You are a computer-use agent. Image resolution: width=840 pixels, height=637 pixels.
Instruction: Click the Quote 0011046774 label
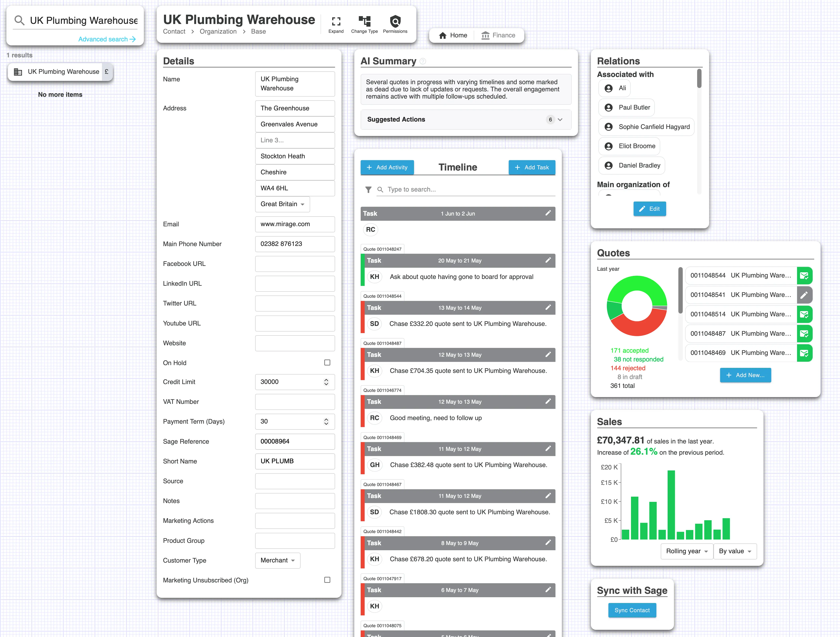(x=382, y=390)
